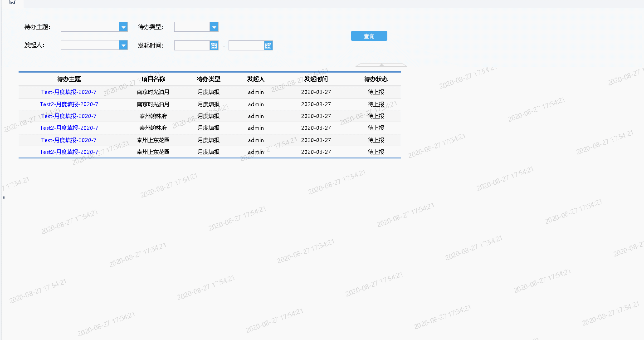The width and height of the screenshot is (644, 340).
Task: Click admin cell in the first table row
Action: [x=256, y=92]
